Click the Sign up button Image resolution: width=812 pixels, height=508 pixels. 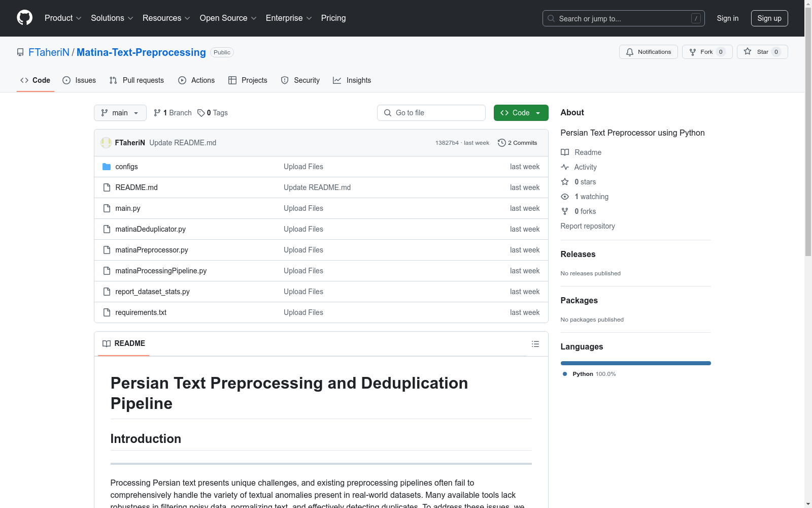pyautogui.click(x=769, y=18)
